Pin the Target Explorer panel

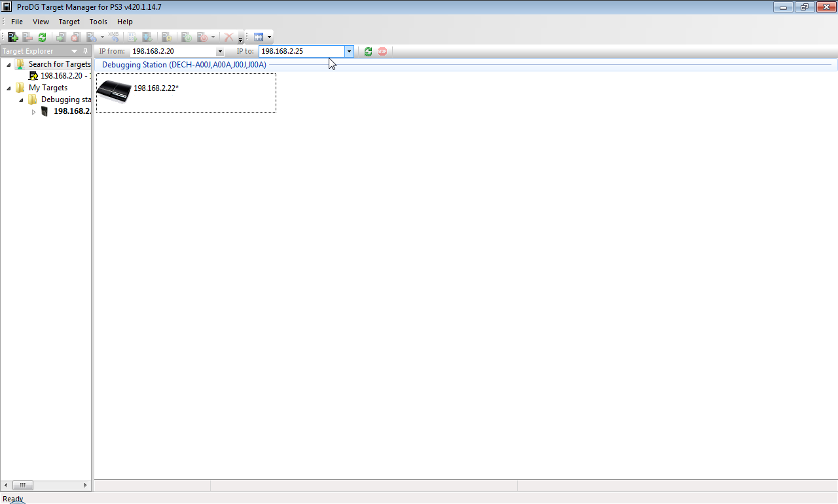point(85,51)
